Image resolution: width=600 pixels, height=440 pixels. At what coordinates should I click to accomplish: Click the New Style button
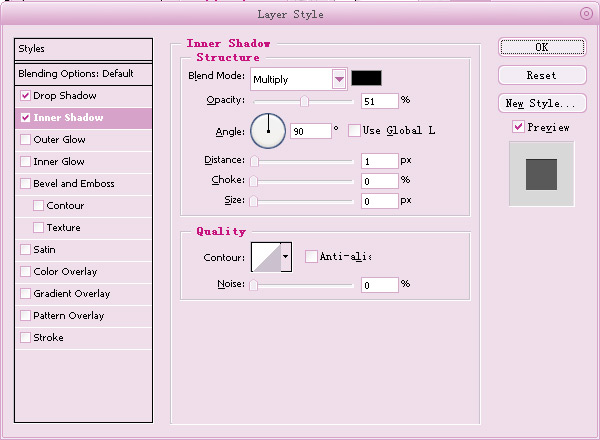pyautogui.click(x=542, y=103)
